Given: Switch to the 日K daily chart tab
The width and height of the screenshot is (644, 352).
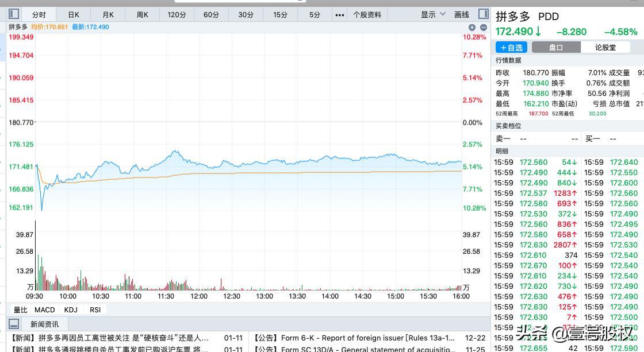Looking at the screenshot, I should tap(74, 15).
